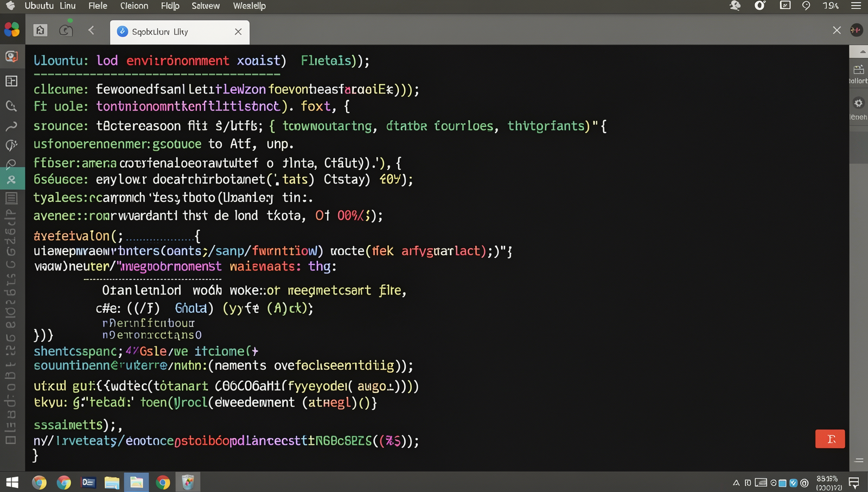Click the battery percentage in top bar
This screenshot has height=492, width=868.
pos(831,6)
